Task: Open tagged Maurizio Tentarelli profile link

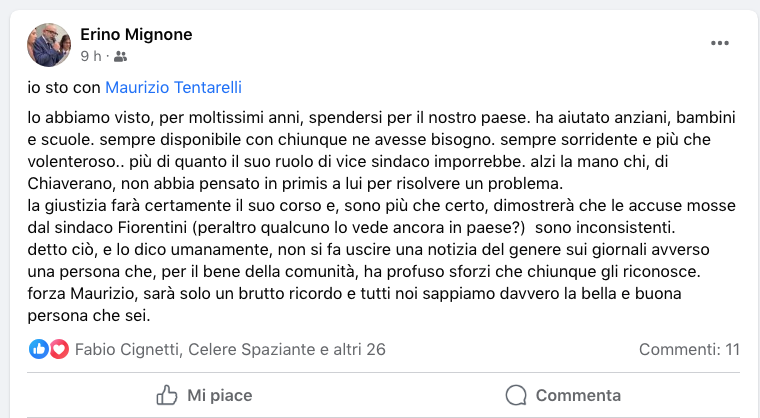Action: (x=173, y=87)
